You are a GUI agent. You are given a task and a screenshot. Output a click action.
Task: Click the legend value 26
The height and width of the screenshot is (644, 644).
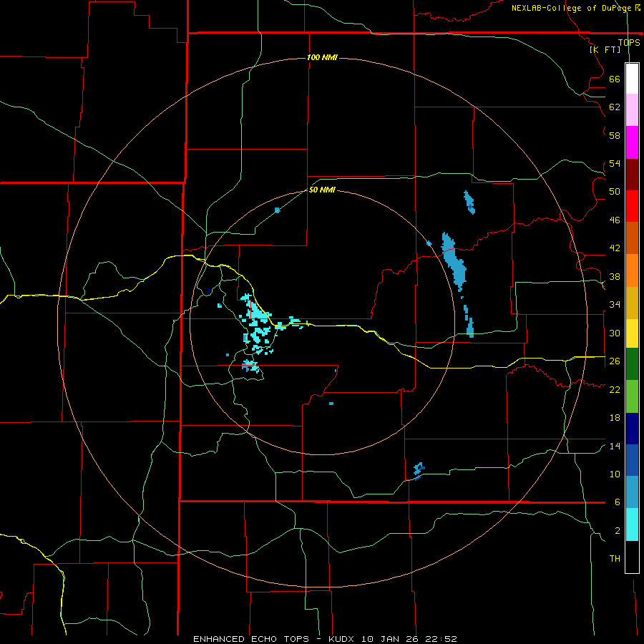coord(615,361)
